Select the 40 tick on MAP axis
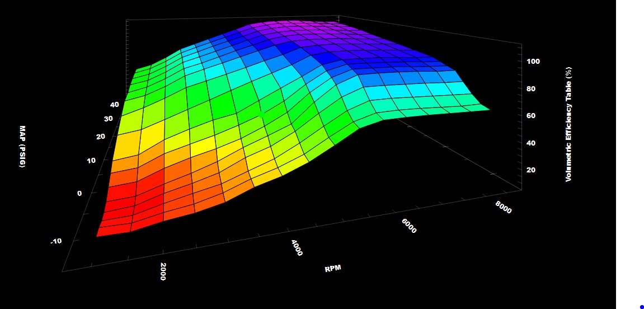644x309 pixels. point(114,105)
